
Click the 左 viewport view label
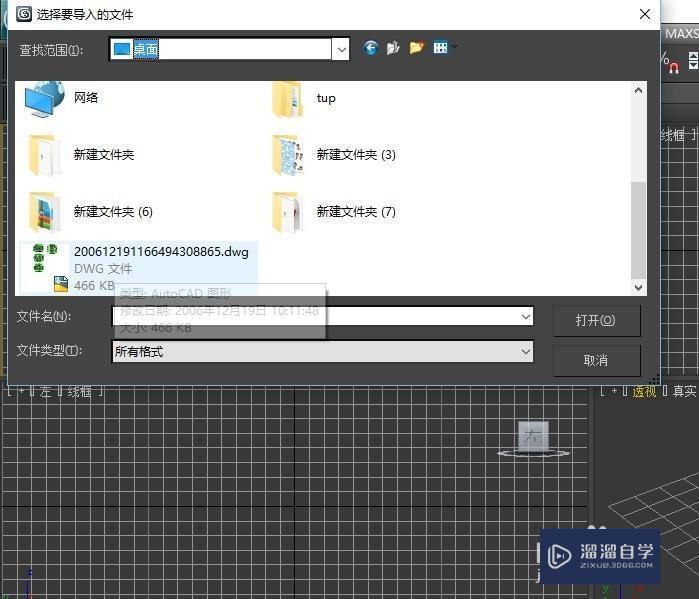pyautogui.click(x=45, y=392)
